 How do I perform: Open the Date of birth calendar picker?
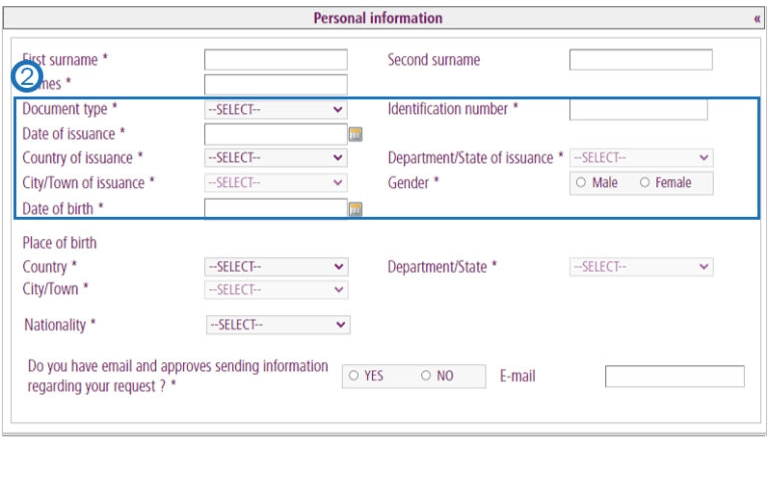click(356, 210)
